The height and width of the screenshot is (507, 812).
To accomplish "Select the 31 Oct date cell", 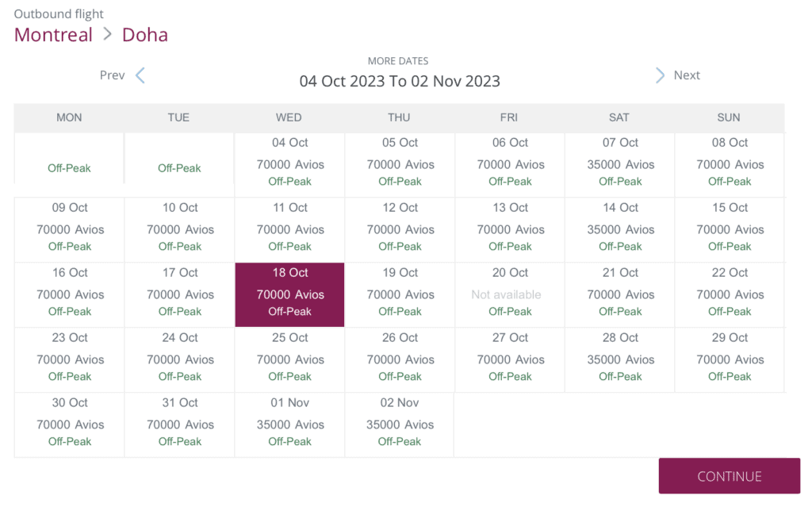I will [180, 424].
